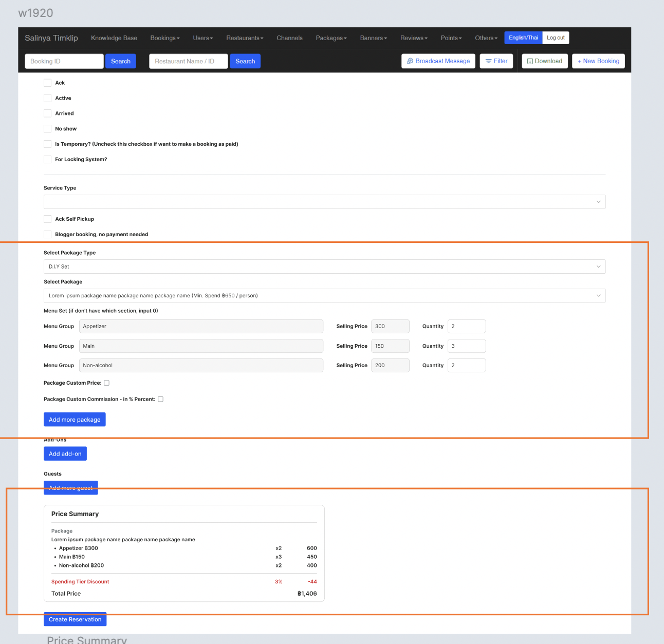Switch language with English/Thai button
This screenshot has height=644, width=664.
(523, 38)
